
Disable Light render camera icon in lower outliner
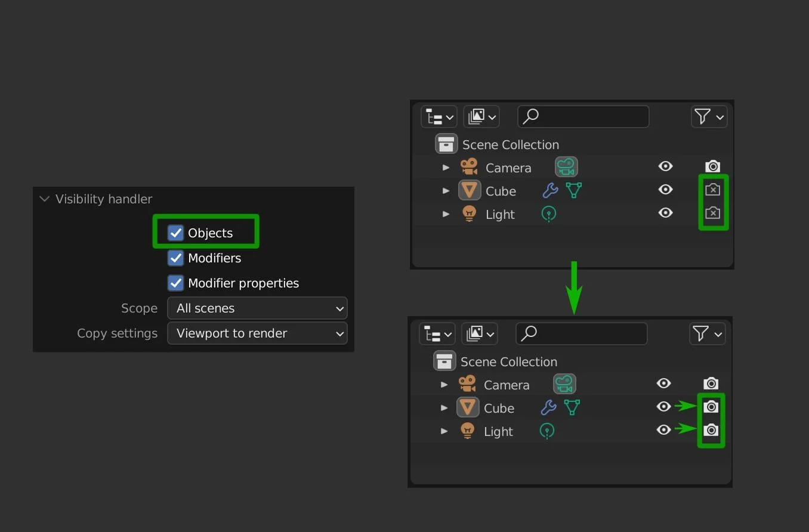pyautogui.click(x=711, y=430)
